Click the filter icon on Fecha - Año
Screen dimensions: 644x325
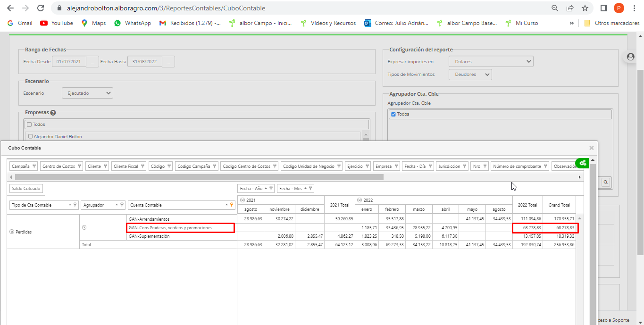(x=271, y=189)
